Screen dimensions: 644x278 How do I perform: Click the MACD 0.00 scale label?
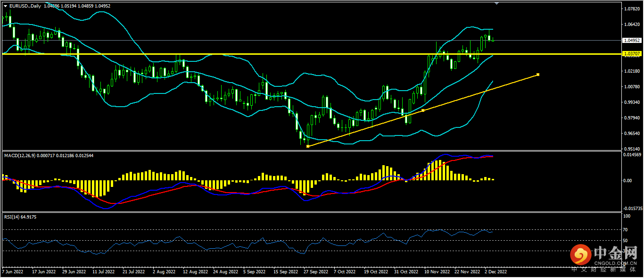pos(627,181)
